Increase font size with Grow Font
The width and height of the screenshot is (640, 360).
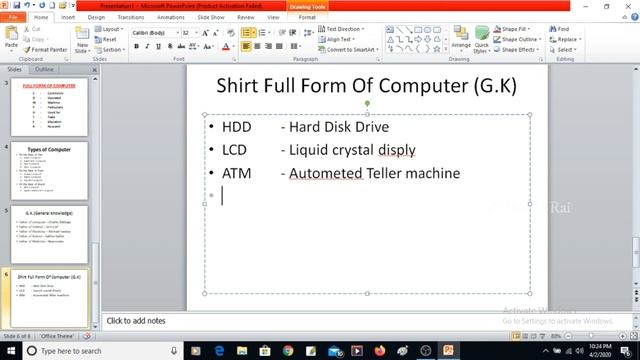pyautogui.click(x=205, y=33)
